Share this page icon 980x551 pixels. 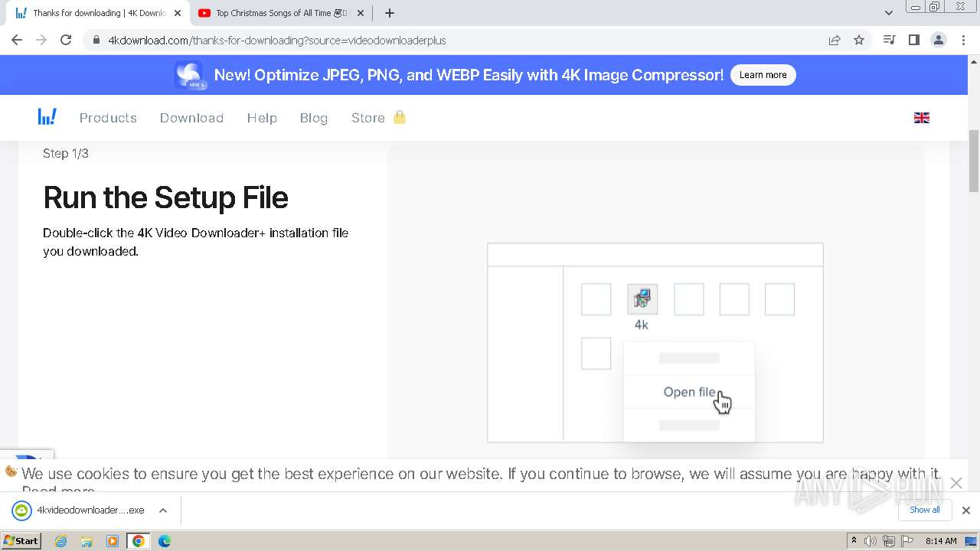coord(835,41)
